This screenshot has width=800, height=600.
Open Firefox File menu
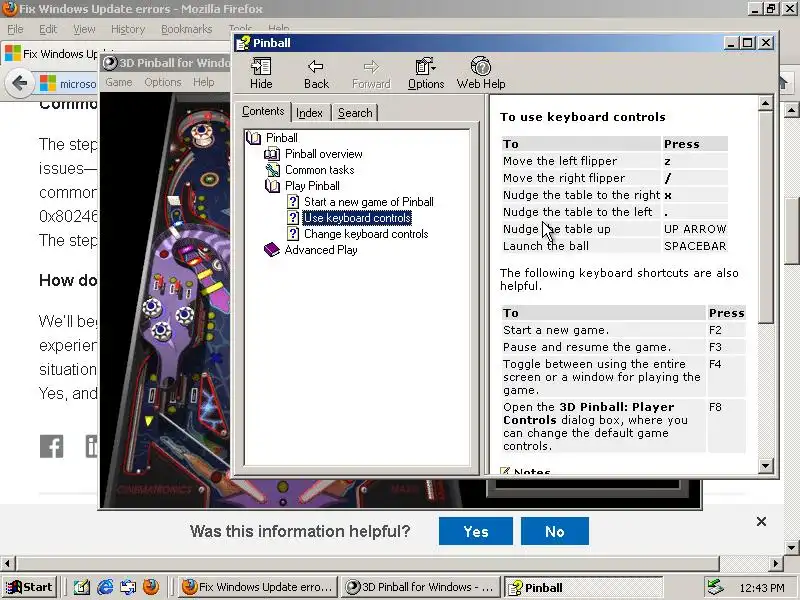coord(15,30)
